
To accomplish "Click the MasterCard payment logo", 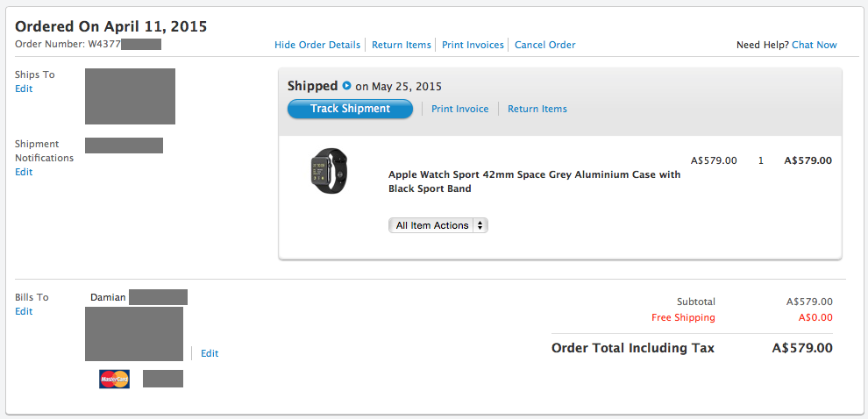I will point(115,380).
